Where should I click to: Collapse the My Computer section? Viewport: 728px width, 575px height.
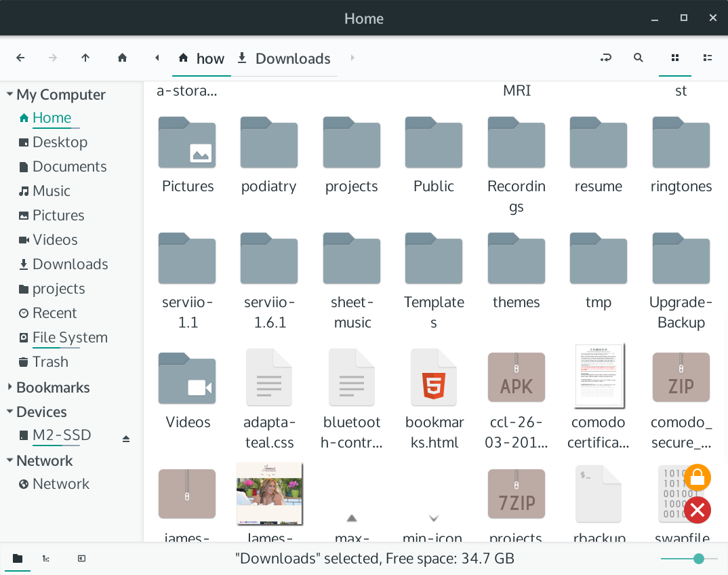tap(9, 94)
